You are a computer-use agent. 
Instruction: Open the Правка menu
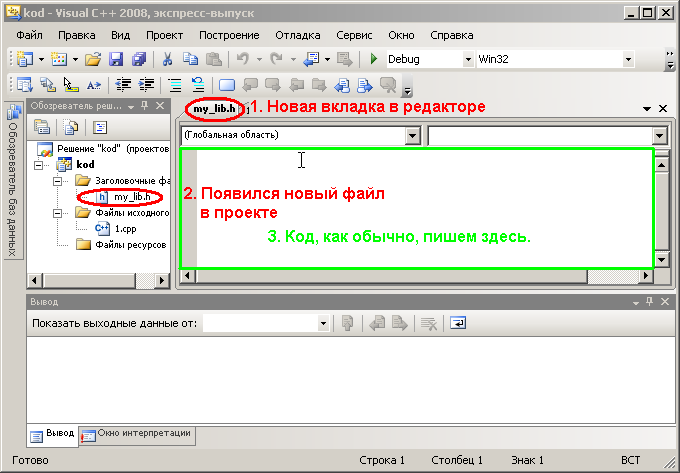(x=76, y=35)
